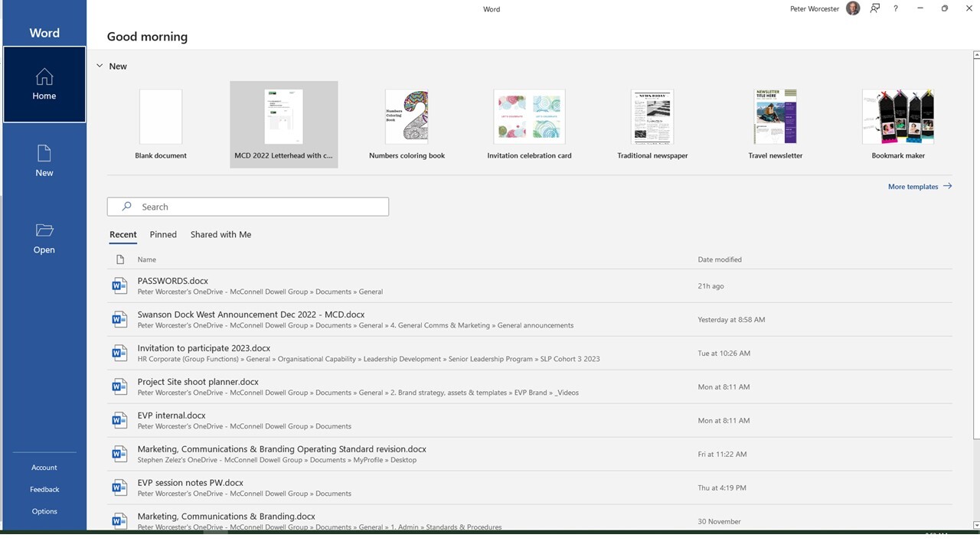
Task: Open the feedback person icon in title bar
Action: [x=875, y=8]
